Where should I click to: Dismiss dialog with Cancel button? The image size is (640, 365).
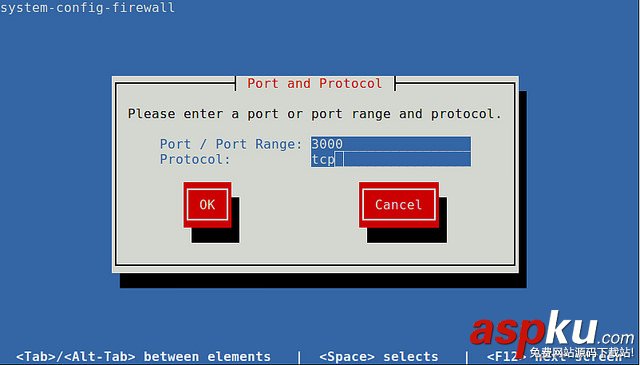399,205
